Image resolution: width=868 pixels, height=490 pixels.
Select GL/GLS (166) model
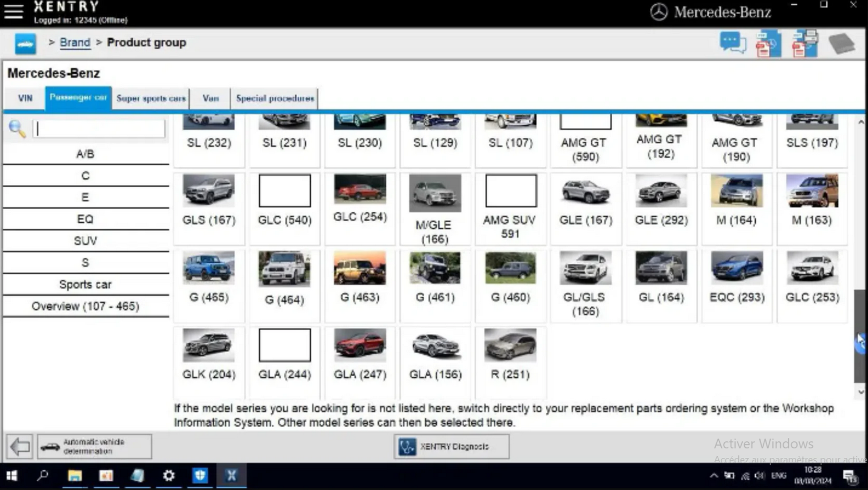[586, 285]
